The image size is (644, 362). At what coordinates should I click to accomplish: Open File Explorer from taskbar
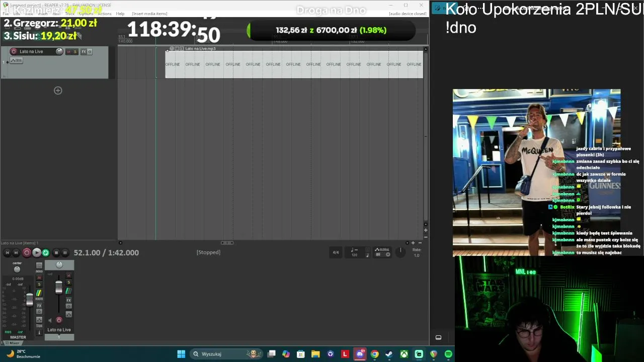point(315,354)
